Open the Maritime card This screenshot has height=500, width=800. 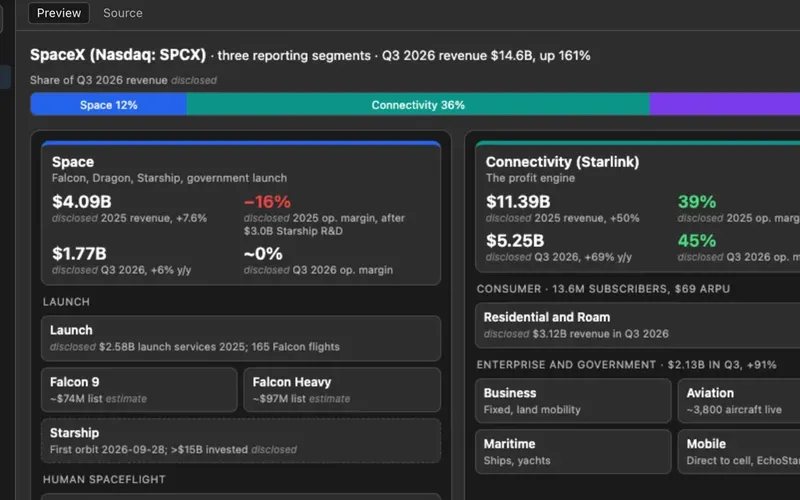tap(573, 452)
